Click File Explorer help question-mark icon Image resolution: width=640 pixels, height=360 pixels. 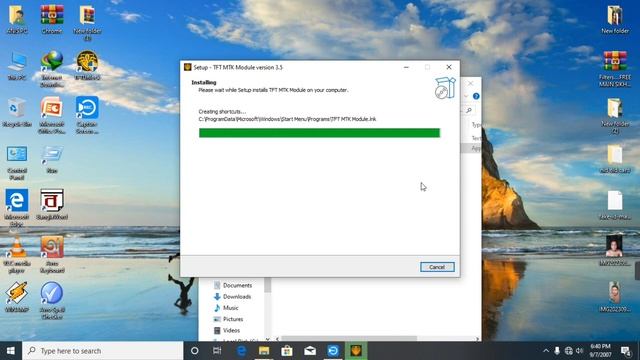pos(476,96)
